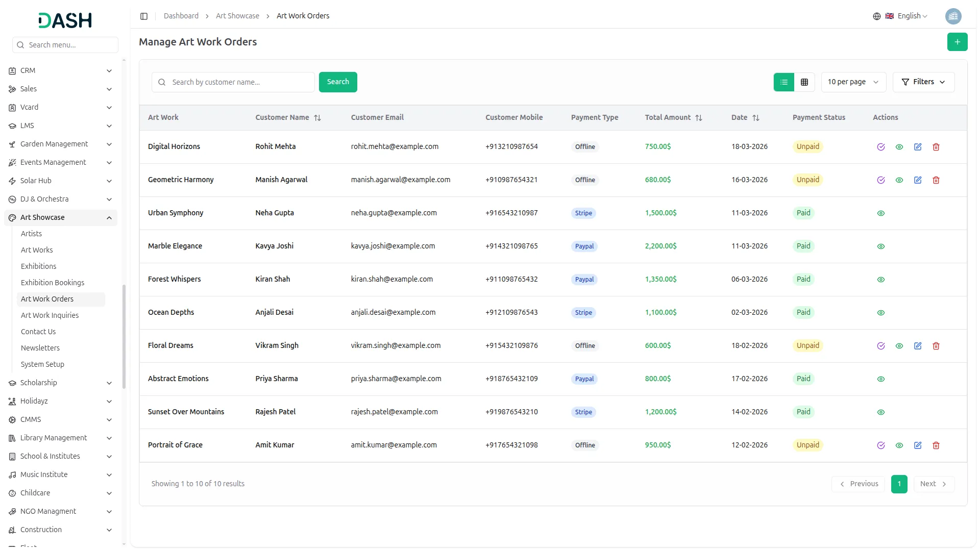Edit the Geometric Harmony order
The height and width of the screenshot is (551, 980).
(917, 180)
